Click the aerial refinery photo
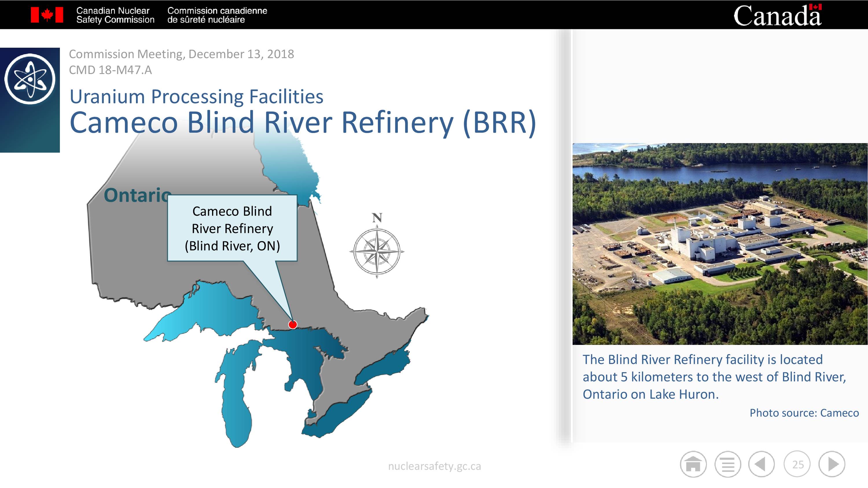Viewport: 868px width, 488px height. point(720,244)
